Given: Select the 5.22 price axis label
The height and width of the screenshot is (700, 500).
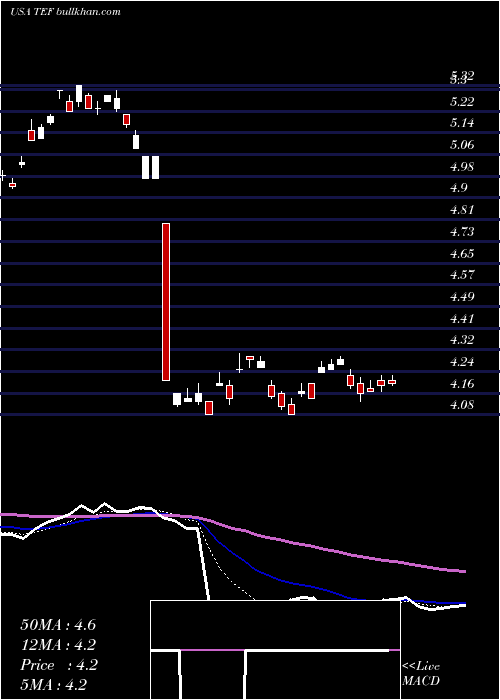Looking at the screenshot, I should pyautogui.click(x=462, y=102).
